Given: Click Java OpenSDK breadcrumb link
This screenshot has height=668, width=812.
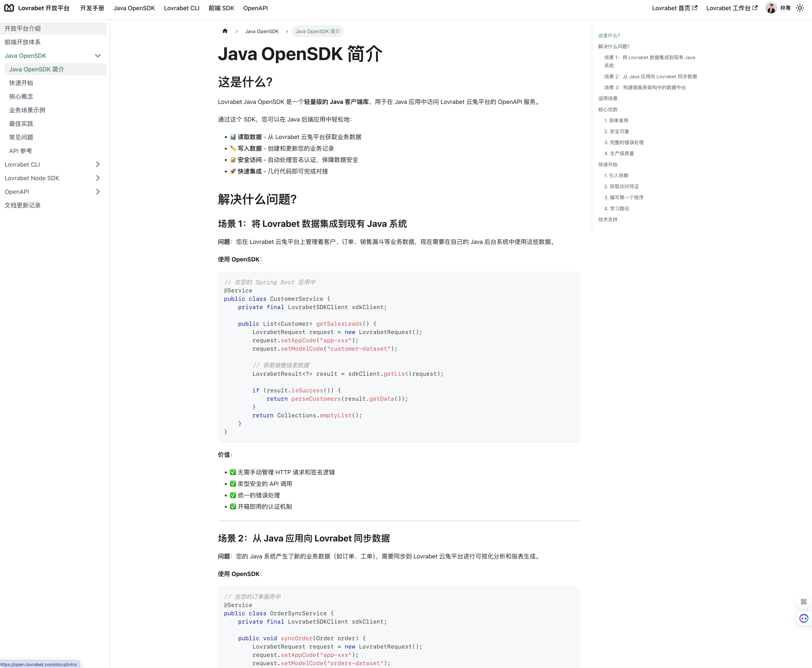Looking at the screenshot, I should 262,31.
